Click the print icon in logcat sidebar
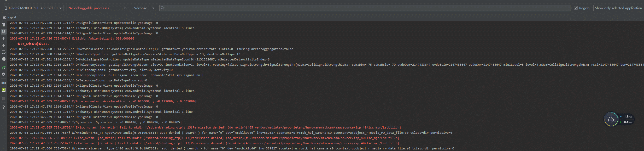 point(4,59)
